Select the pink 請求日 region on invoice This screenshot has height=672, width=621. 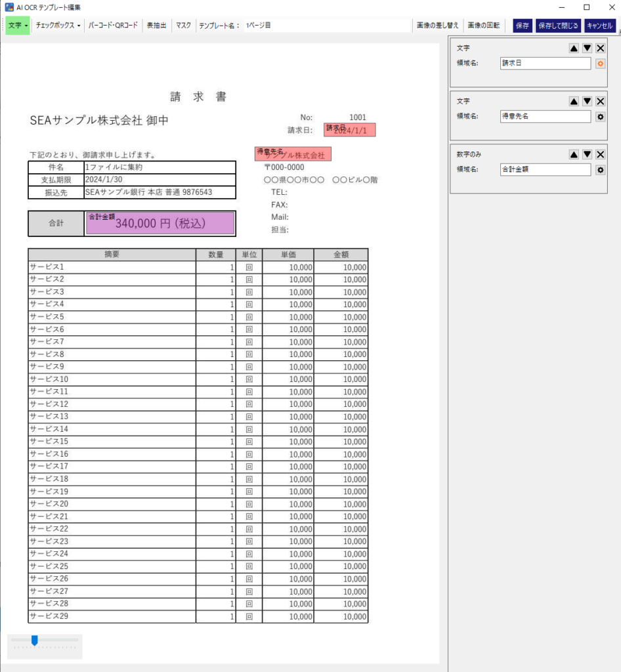[x=350, y=130]
